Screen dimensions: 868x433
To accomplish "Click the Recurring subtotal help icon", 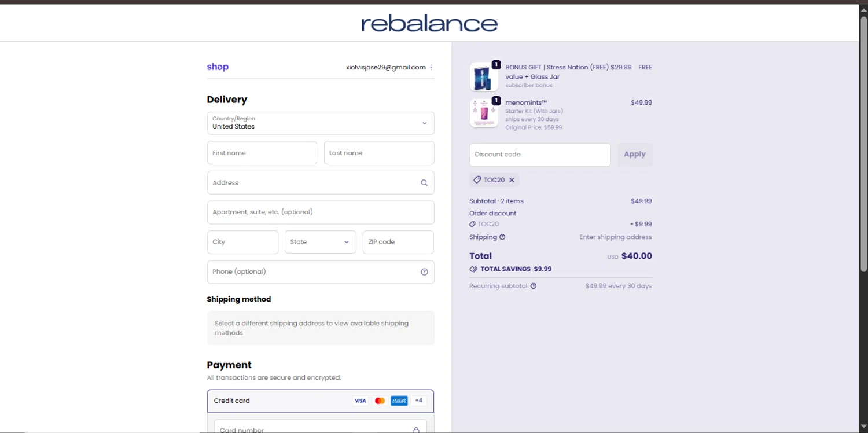I will (534, 286).
